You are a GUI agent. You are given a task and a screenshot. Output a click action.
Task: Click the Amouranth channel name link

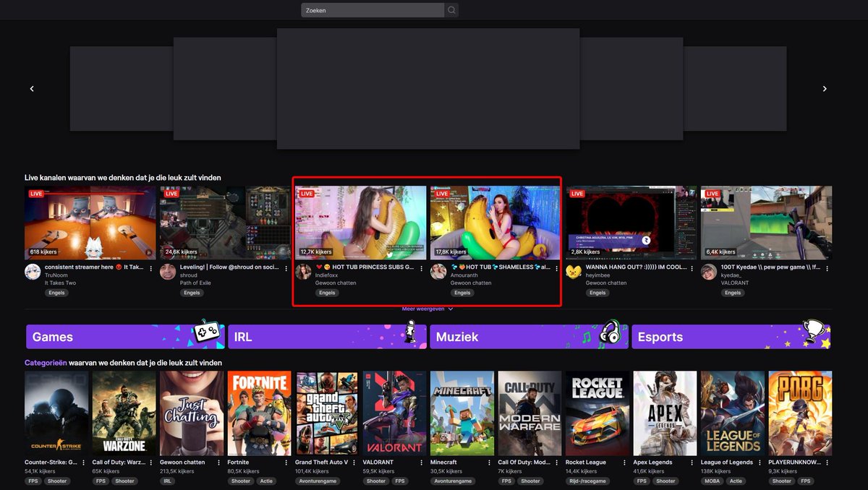tap(464, 275)
